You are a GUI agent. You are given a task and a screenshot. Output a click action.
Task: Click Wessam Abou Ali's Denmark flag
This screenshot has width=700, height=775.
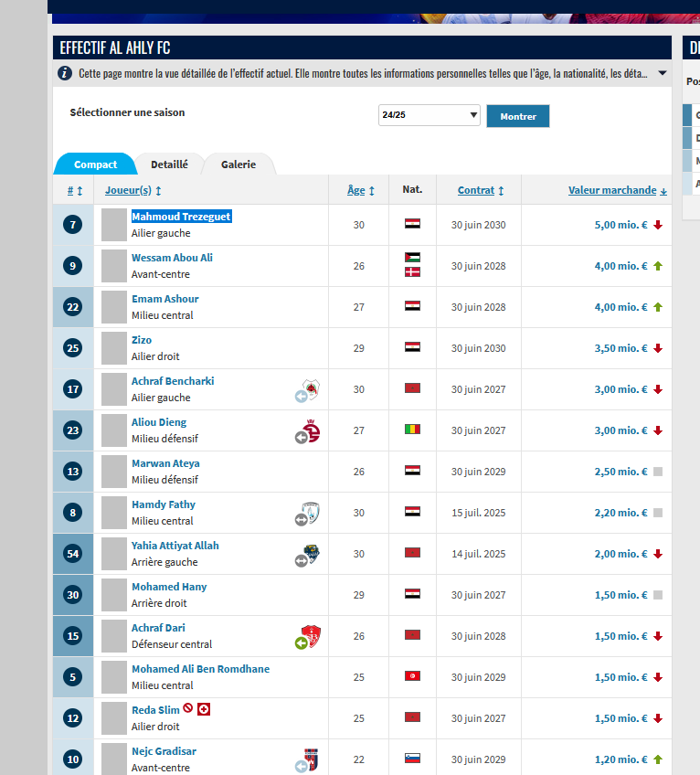coord(412,271)
